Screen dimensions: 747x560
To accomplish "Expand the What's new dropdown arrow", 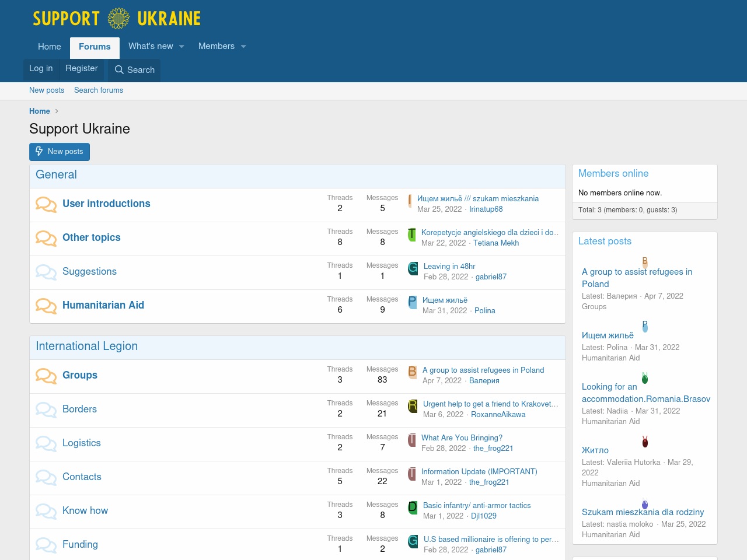I will 181,47.
